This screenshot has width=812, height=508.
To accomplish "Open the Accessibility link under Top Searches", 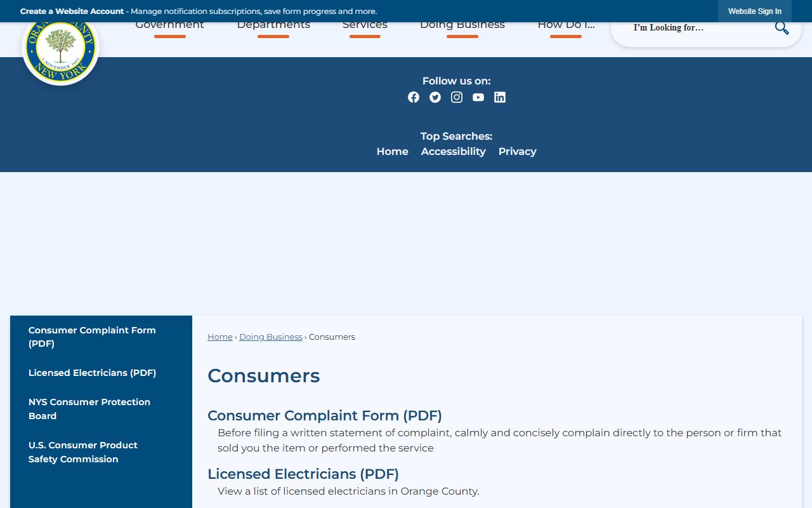I will pyautogui.click(x=453, y=151).
